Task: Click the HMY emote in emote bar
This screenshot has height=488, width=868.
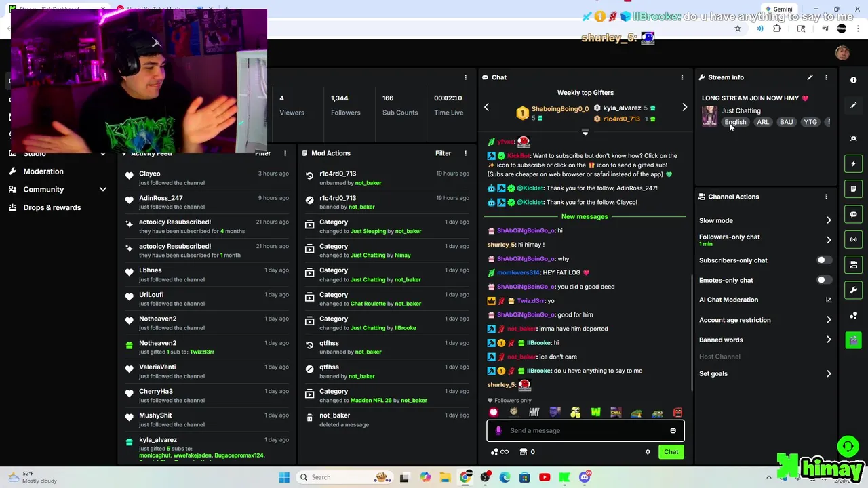Action: point(534,412)
